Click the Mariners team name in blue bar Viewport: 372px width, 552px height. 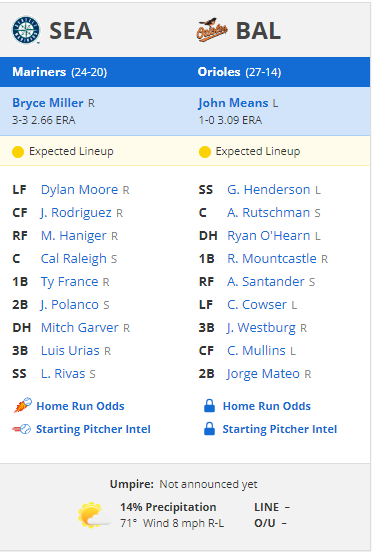39,72
